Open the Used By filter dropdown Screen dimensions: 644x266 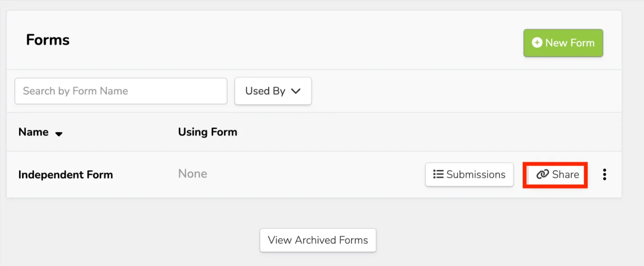273,91
